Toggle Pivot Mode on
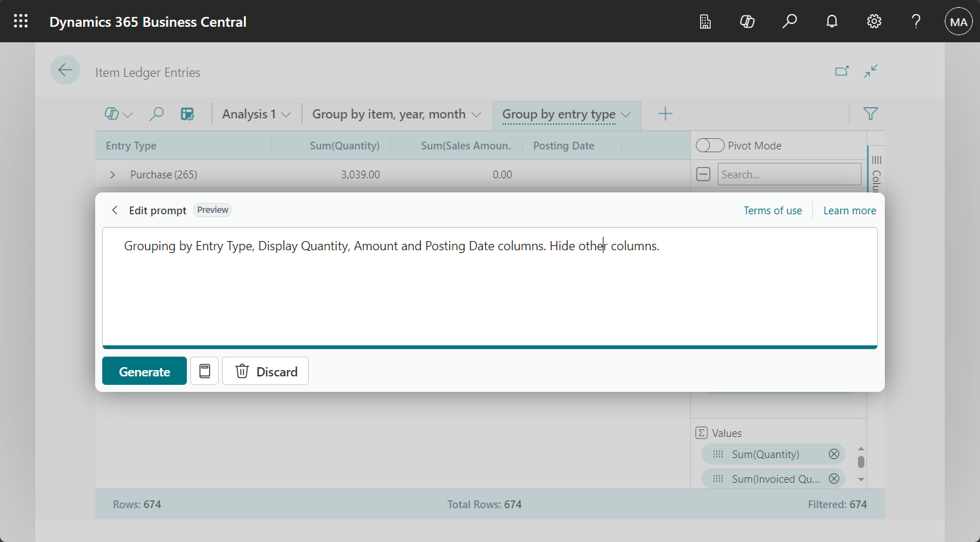The image size is (980, 542). click(x=710, y=144)
